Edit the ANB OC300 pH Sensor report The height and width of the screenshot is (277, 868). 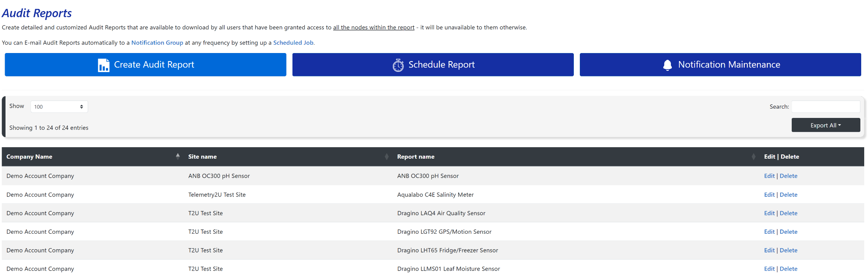(x=769, y=176)
